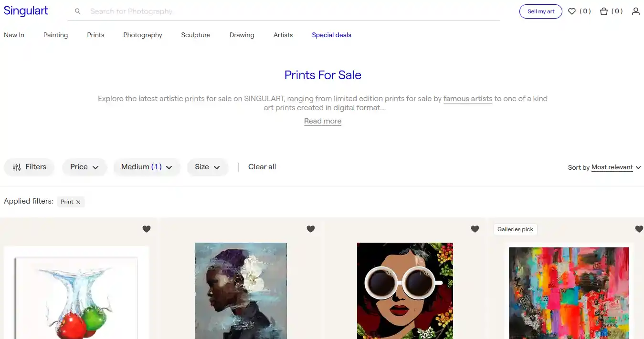
Task: Open the Price filter dropdown
Action: [84, 167]
